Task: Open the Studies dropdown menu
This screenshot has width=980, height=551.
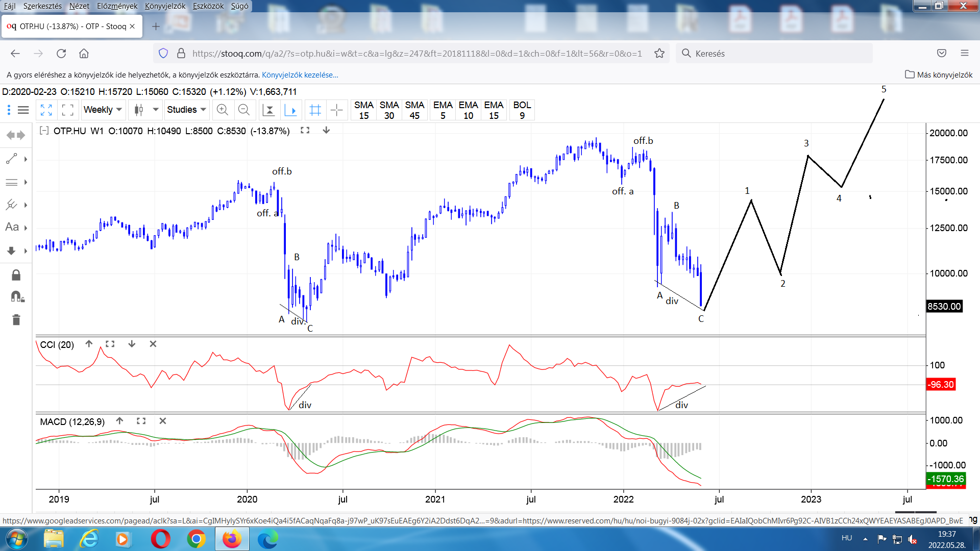Action: coord(186,110)
